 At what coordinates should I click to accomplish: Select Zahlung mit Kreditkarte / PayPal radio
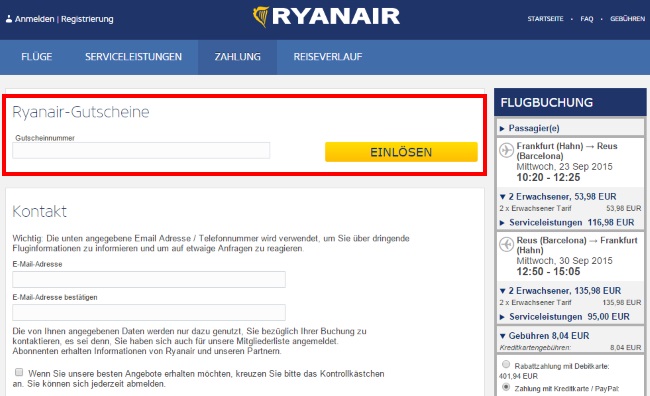506,387
